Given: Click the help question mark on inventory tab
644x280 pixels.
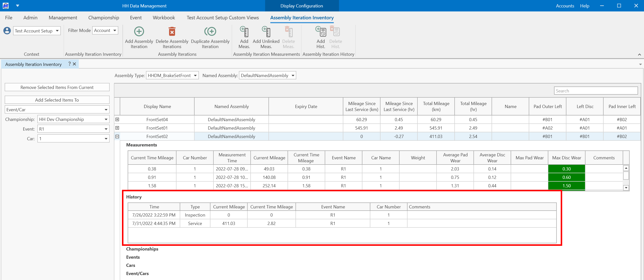Looking at the screenshot, I should pyautogui.click(x=69, y=64).
